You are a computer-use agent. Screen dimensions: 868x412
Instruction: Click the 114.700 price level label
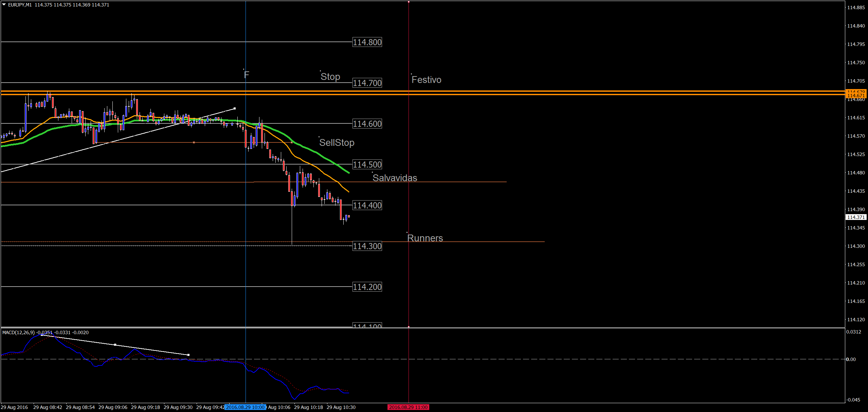(x=367, y=83)
